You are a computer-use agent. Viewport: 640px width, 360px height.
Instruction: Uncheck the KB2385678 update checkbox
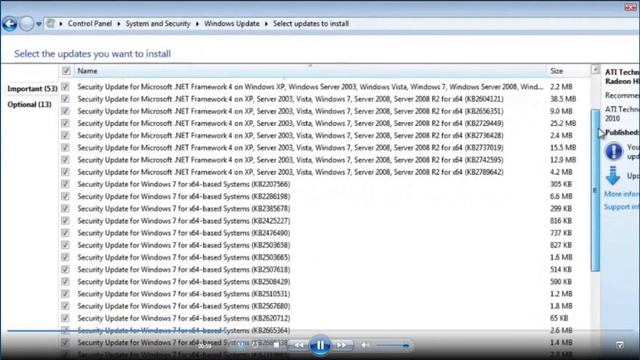(65, 209)
